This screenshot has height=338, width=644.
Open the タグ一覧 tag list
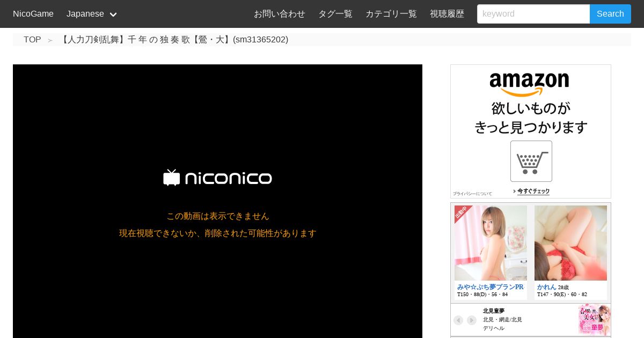click(x=335, y=14)
